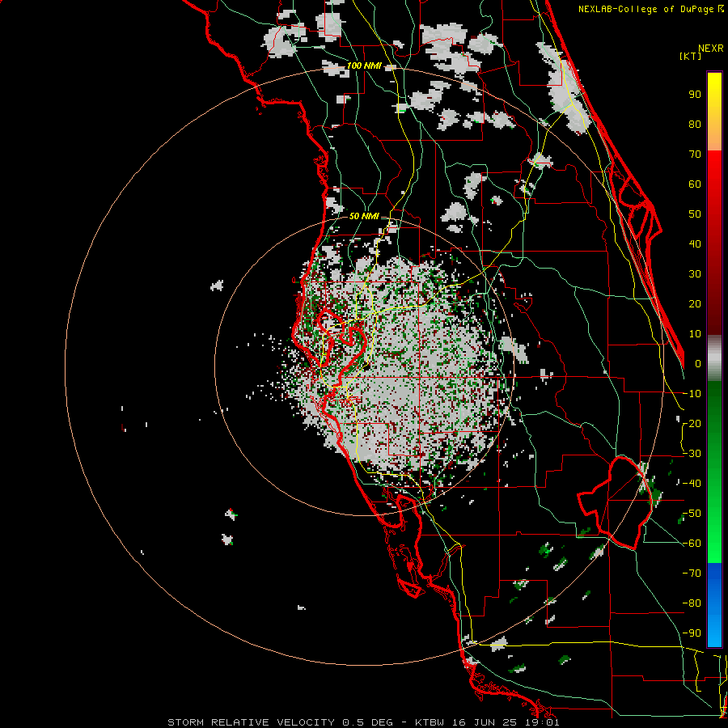Click the thick red Lake Okeechobee outline
728x728 pixels.
tap(614, 502)
